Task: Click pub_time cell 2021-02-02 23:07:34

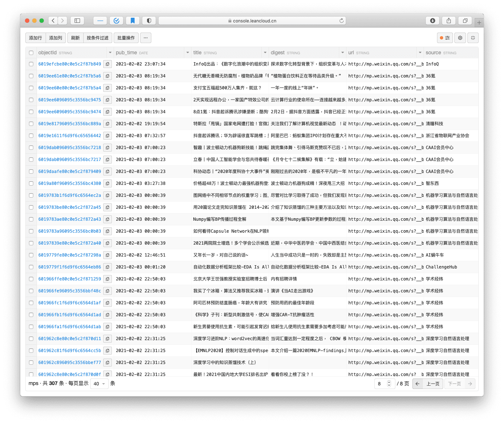Action: (140, 64)
